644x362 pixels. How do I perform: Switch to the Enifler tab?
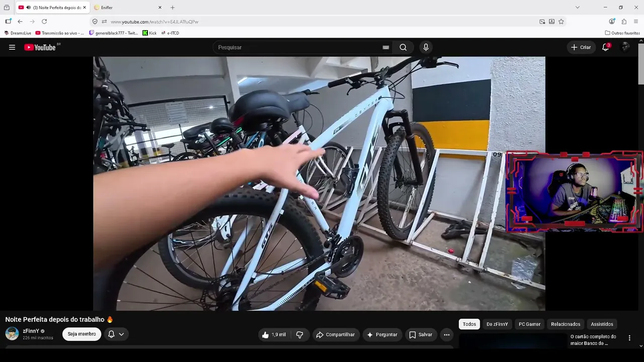(x=128, y=8)
